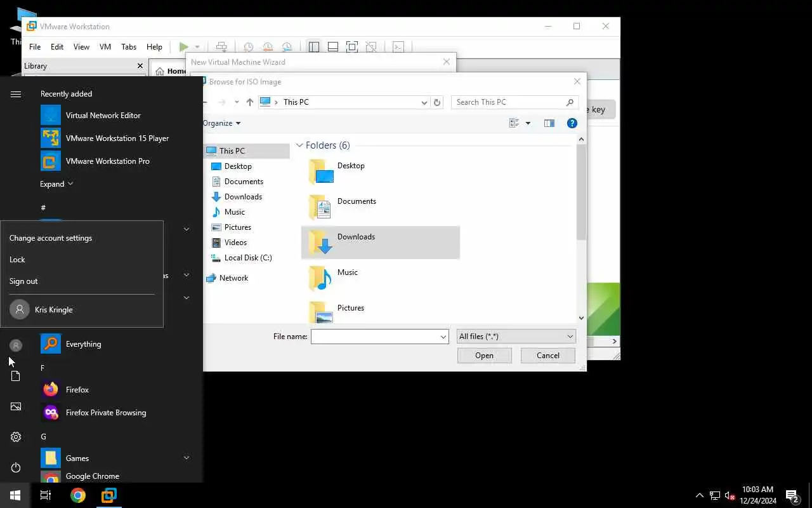This screenshot has width=812, height=508.
Task: Choose Sign out from account menu
Action: 82,281
